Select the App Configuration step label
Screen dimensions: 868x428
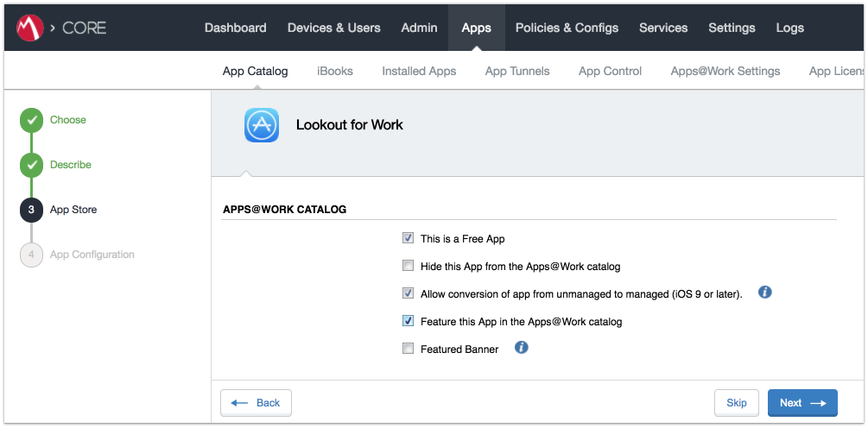[x=92, y=255]
